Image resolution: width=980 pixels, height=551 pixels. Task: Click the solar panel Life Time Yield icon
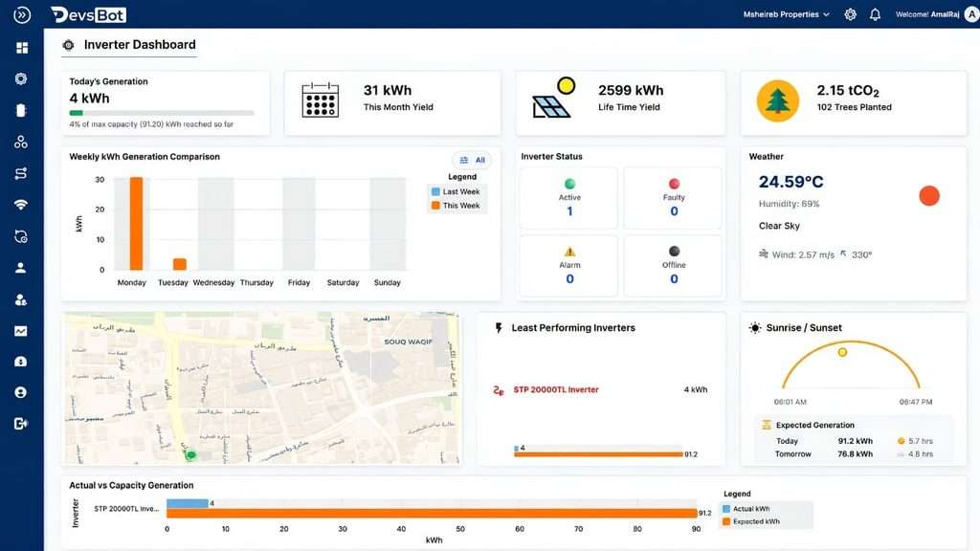click(554, 98)
